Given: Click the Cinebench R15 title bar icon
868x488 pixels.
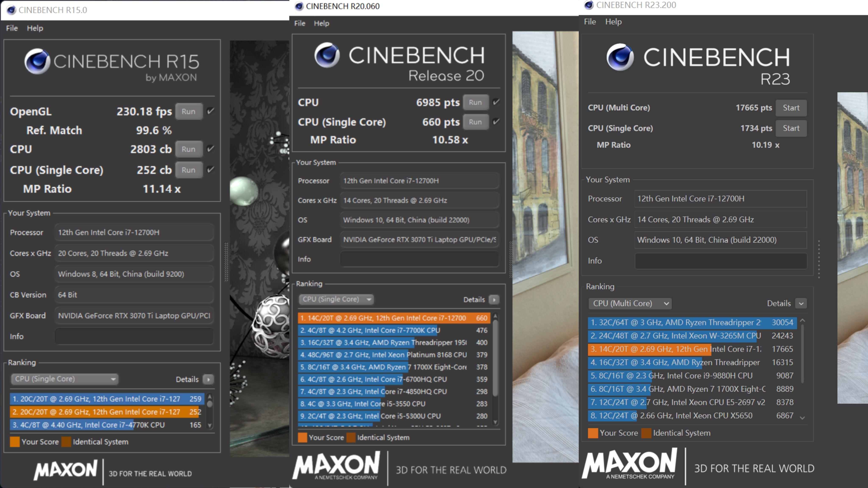Looking at the screenshot, I should coord(11,10).
